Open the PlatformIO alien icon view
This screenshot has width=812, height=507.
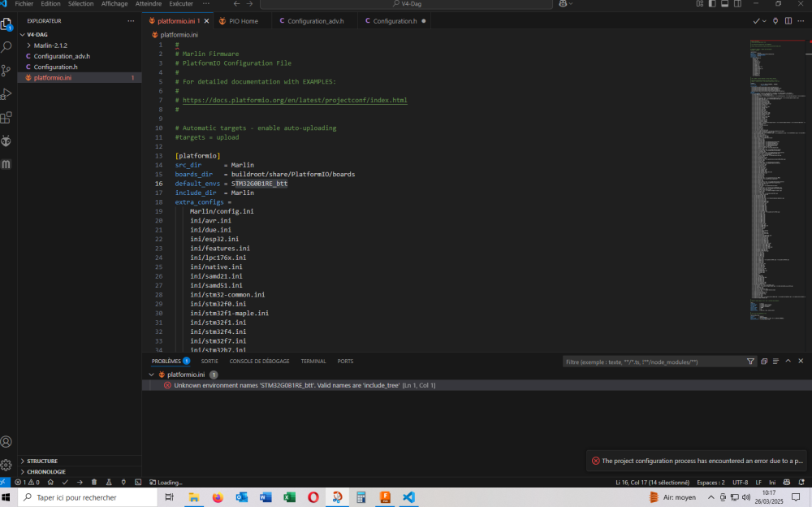6,141
